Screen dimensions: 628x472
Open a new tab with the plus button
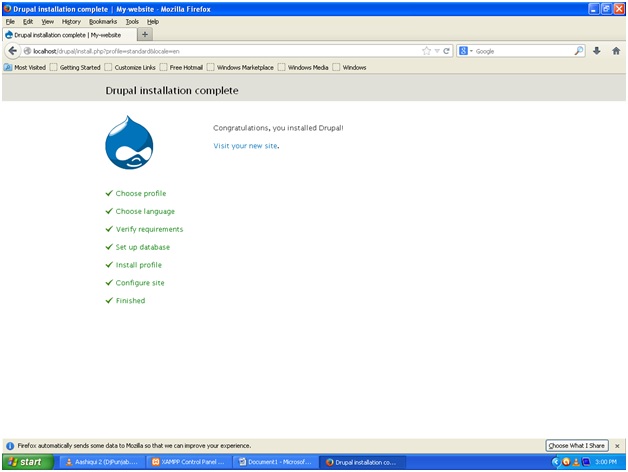click(145, 34)
